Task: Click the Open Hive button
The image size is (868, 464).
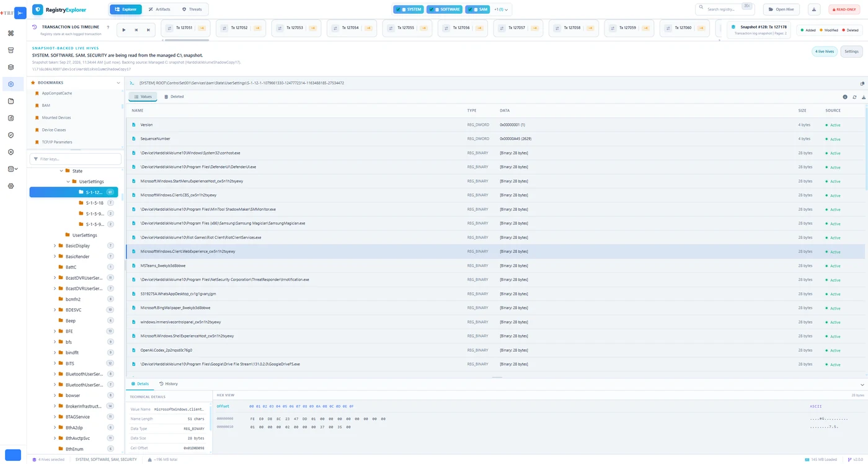Action: point(782,9)
